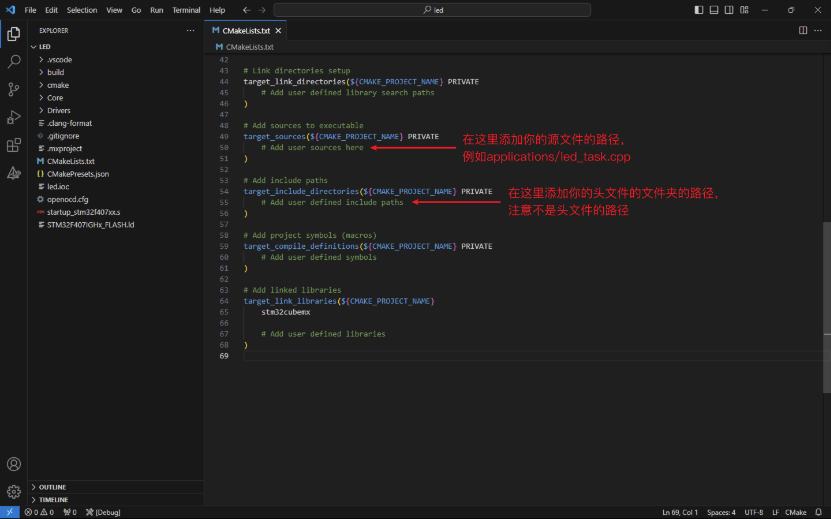This screenshot has width=831, height=519.
Task: Click the remote window indicator in status bar
Action: (10, 512)
